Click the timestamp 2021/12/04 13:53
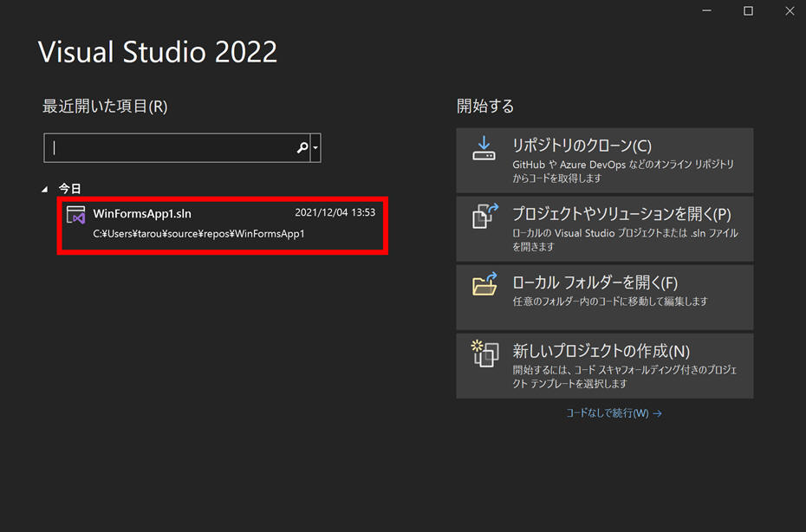This screenshot has width=806, height=532. [x=335, y=212]
